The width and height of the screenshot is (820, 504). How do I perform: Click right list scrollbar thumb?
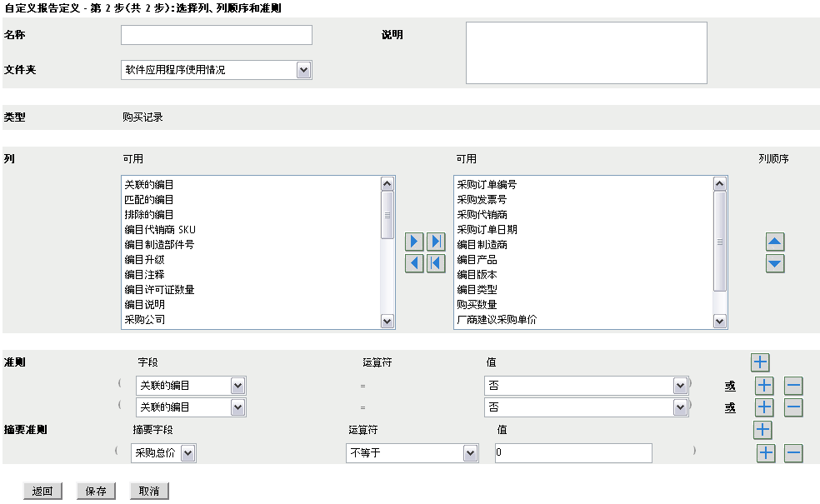coord(720,242)
